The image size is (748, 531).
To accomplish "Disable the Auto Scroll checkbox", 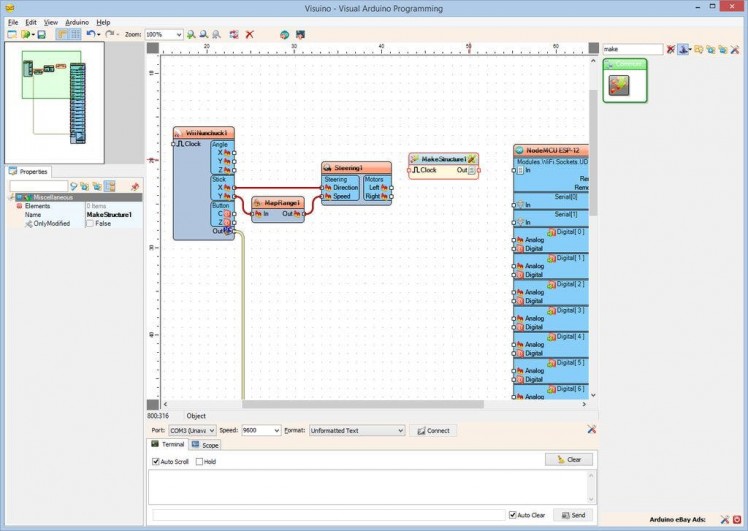I will pos(156,462).
